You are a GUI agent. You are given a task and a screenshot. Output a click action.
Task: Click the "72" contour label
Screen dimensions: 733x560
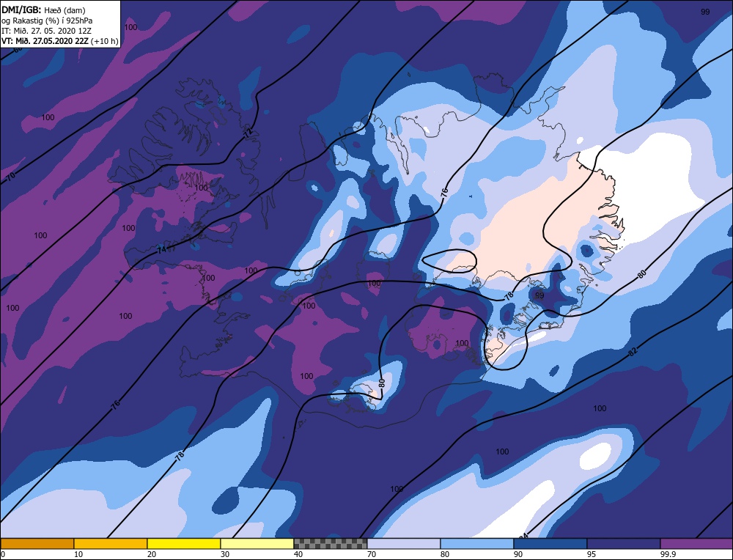click(249, 133)
